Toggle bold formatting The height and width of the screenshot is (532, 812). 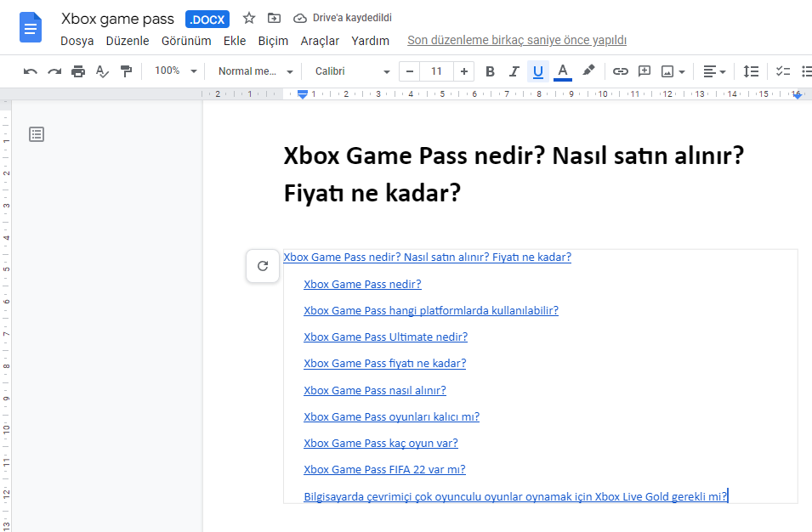coord(490,71)
